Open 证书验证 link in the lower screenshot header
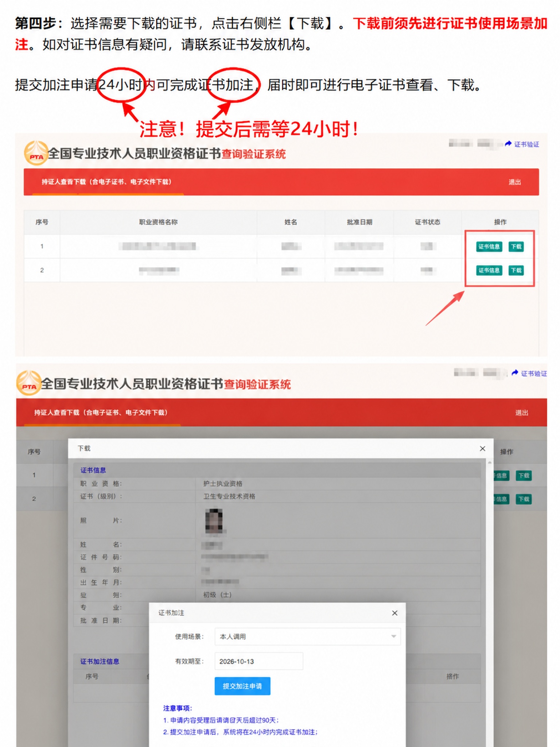Viewport: 560px width, 747px height. point(534,373)
